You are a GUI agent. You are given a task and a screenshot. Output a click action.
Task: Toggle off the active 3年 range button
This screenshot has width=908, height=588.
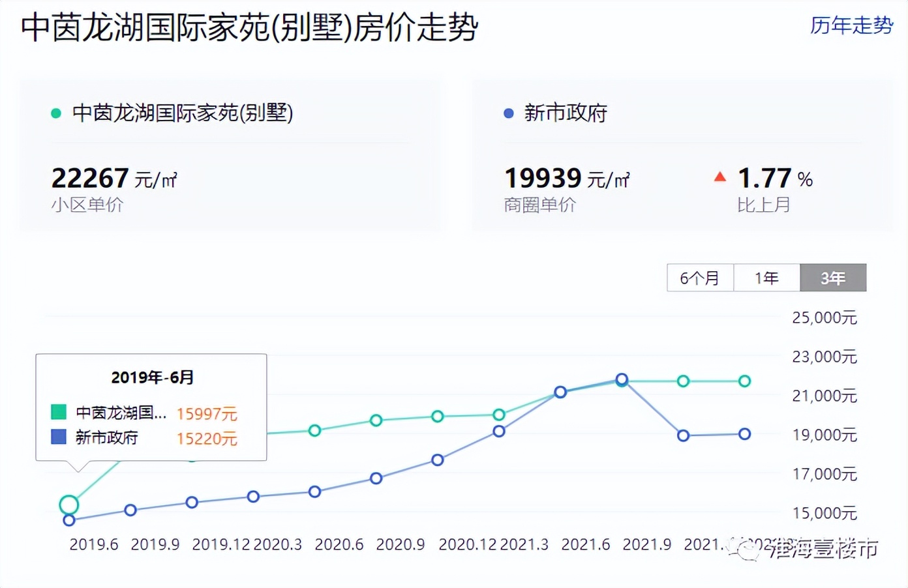(833, 278)
